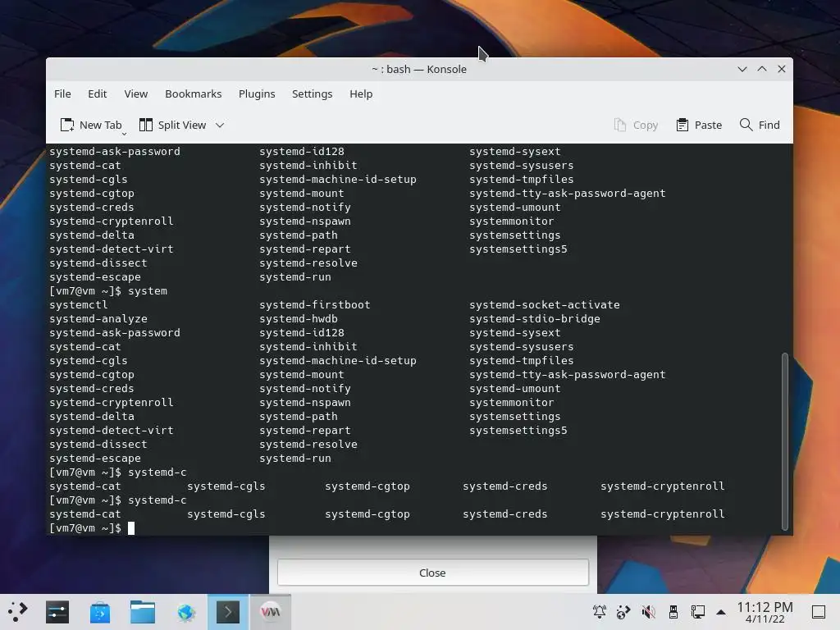Open the updates tray icon
This screenshot has height=630, width=840.
tap(623, 611)
